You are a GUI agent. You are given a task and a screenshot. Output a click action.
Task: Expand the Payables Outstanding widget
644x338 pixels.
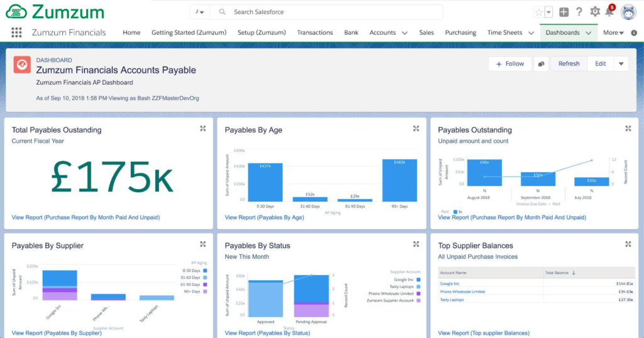pos(628,129)
